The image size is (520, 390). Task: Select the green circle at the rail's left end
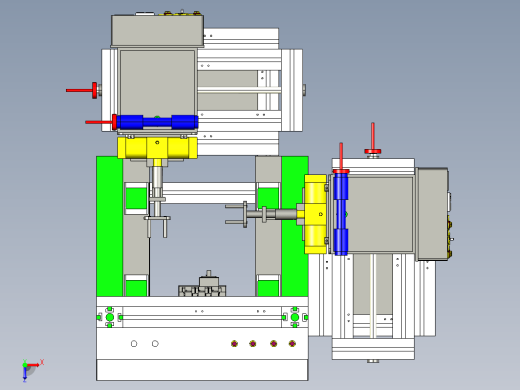[x=110, y=317]
